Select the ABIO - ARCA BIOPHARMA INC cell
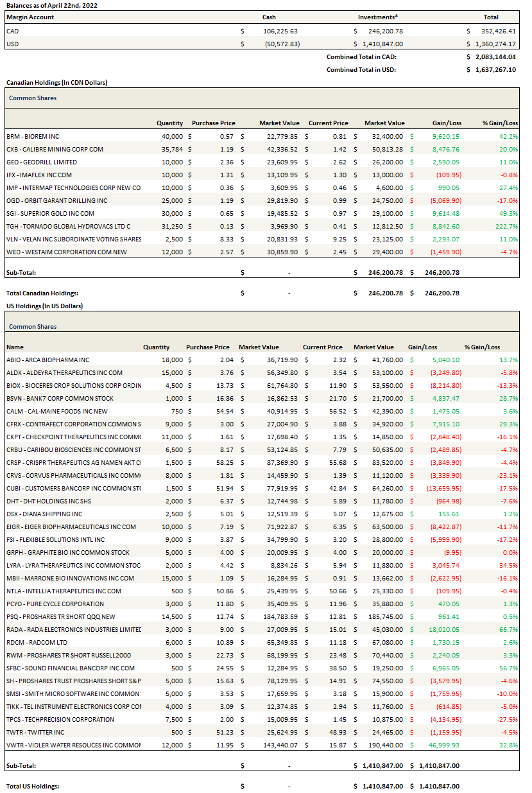 click(47, 360)
